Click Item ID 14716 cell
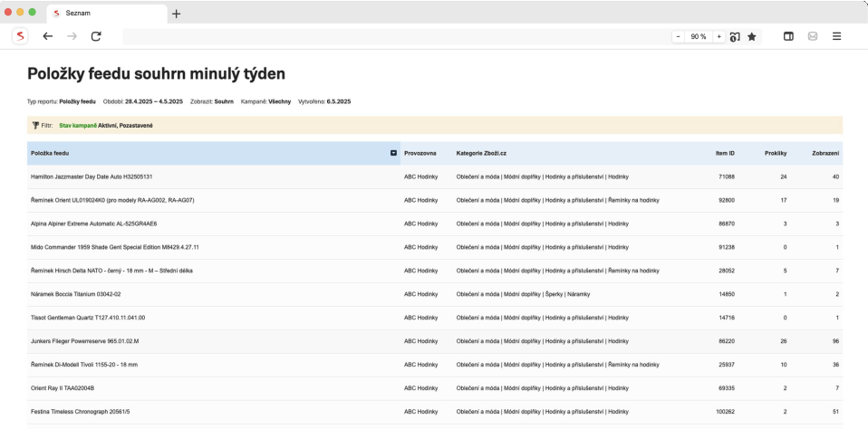This screenshot has width=868, height=429. [x=727, y=318]
